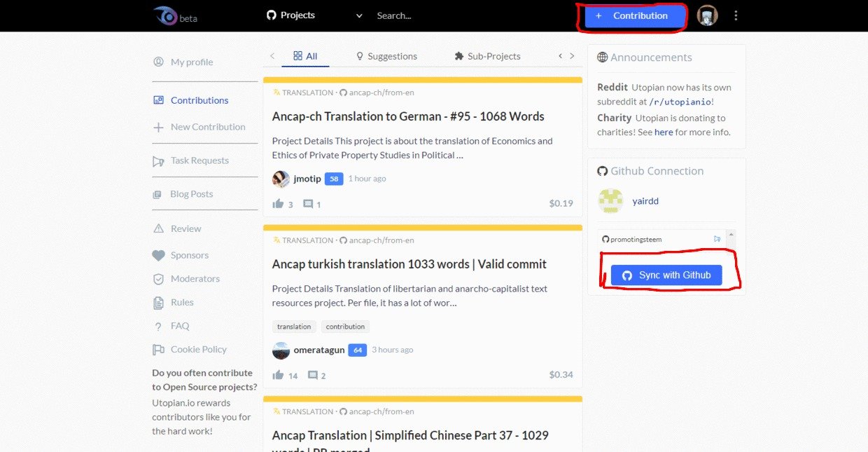Open the Ancap-ch Translation to German post
Viewport: 868px width, 452px height.
pyautogui.click(x=408, y=116)
